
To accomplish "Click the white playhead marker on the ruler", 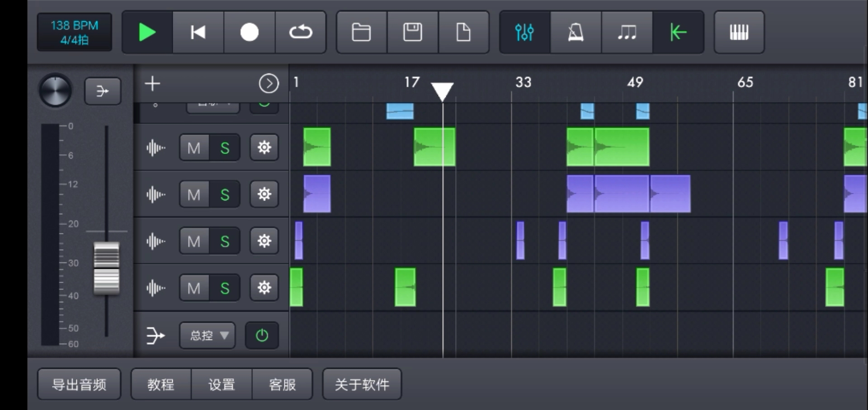I will (442, 92).
